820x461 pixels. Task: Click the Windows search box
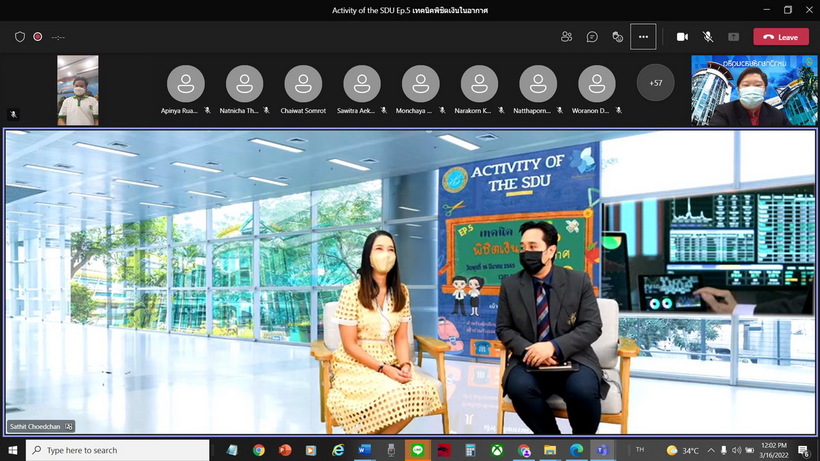click(118, 451)
